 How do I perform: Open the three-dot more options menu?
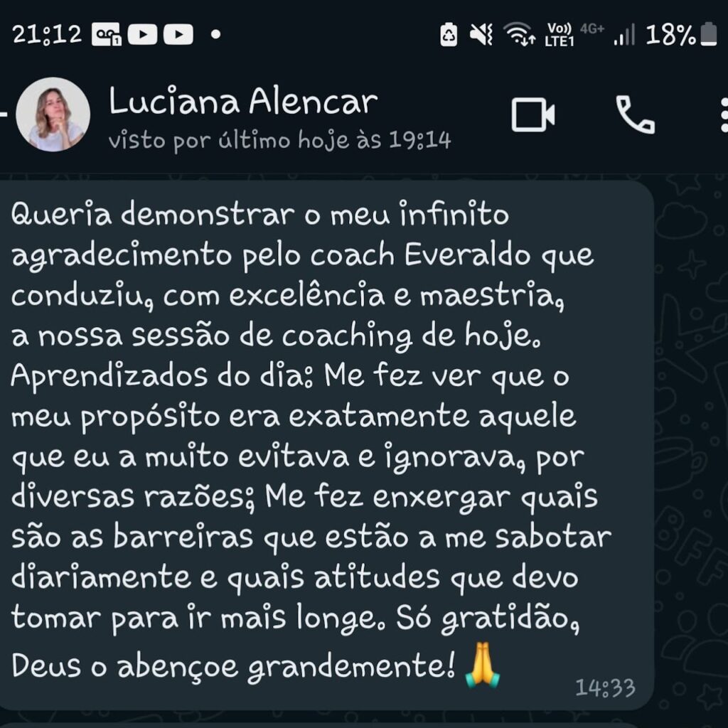pos(724,114)
